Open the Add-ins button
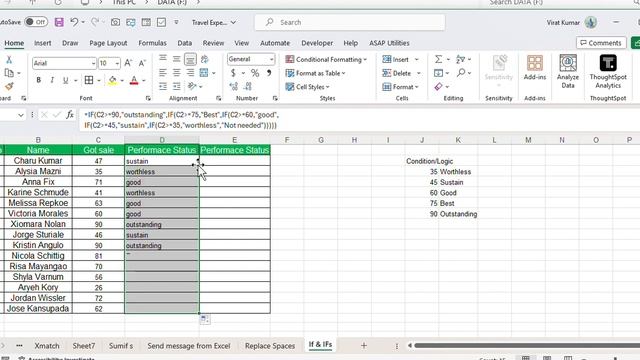640x360 pixels. click(535, 69)
